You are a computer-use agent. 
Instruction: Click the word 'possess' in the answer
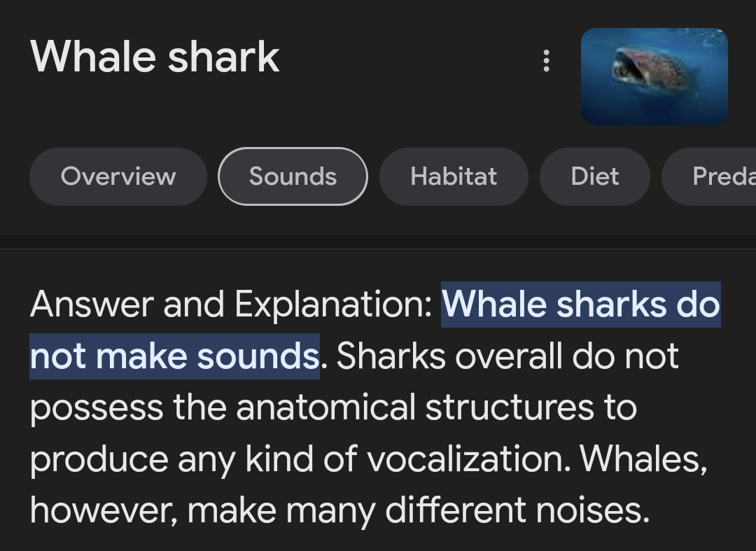tap(97, 409)
